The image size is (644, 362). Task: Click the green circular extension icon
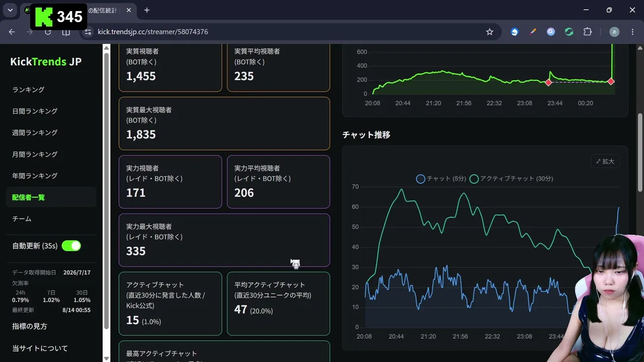click(x=569, y=32)
